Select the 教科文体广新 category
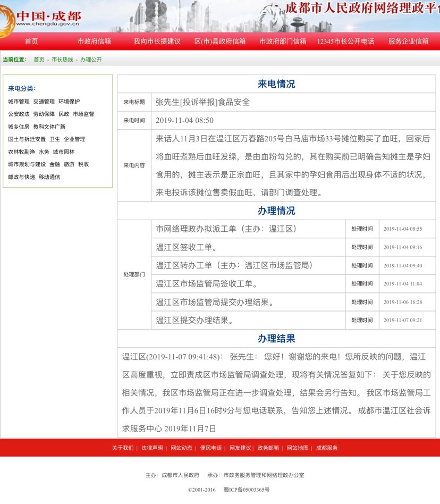Image resolution: width=440 pixels, height=504 pixels. click(x=49, y=127)
